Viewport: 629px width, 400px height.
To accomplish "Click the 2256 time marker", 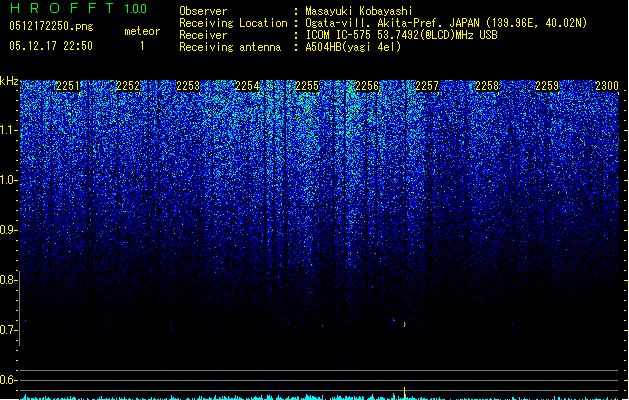I will point(367,86).
